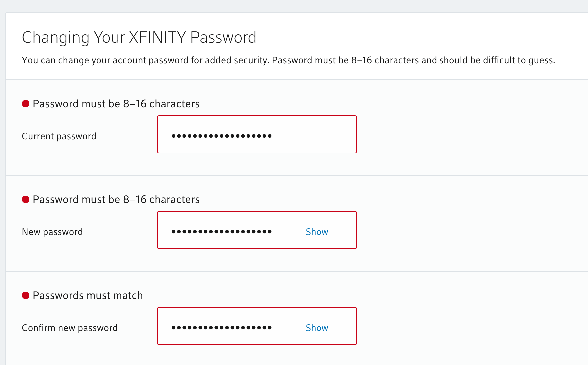588x365 pixels.
Task: Show the New password text
Action: tap(317, 232)
